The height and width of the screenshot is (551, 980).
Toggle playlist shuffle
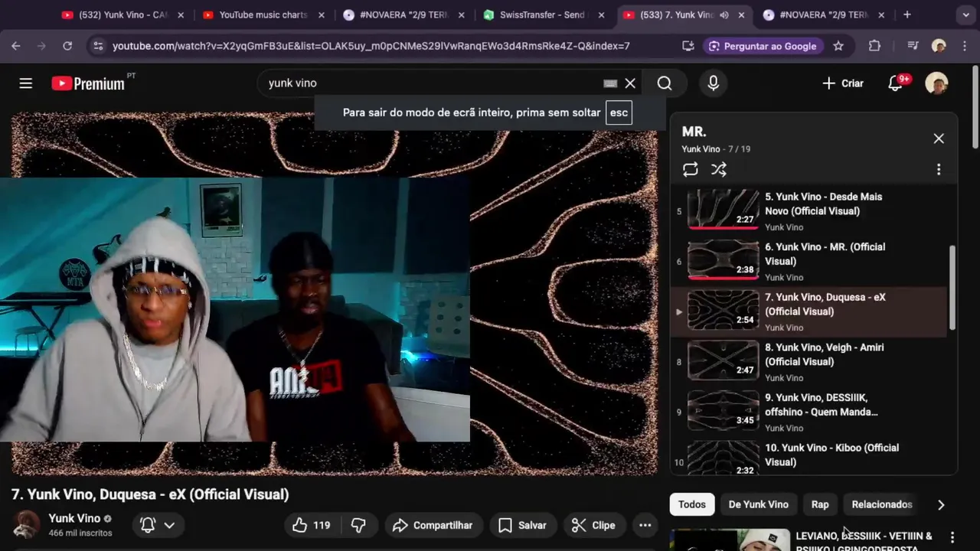tap(719, 170)
